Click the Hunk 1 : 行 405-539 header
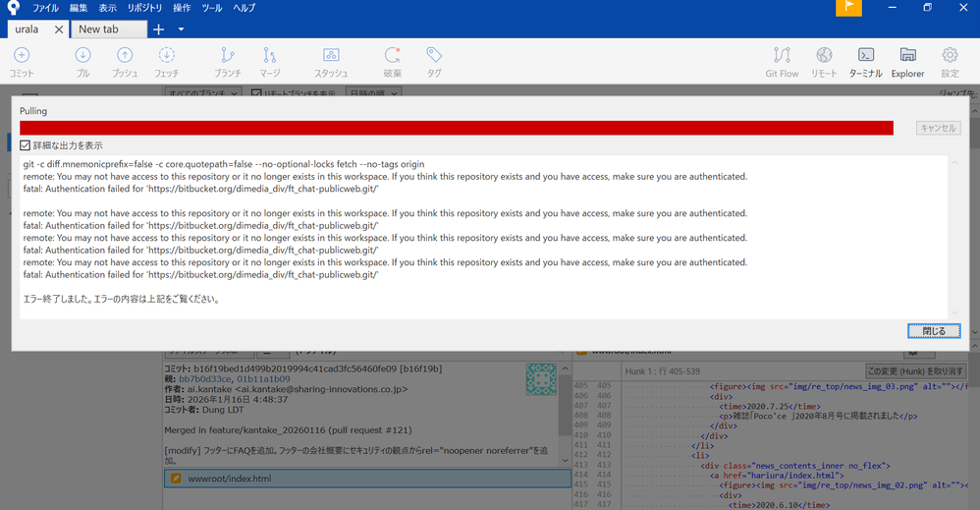 point(663,371)
